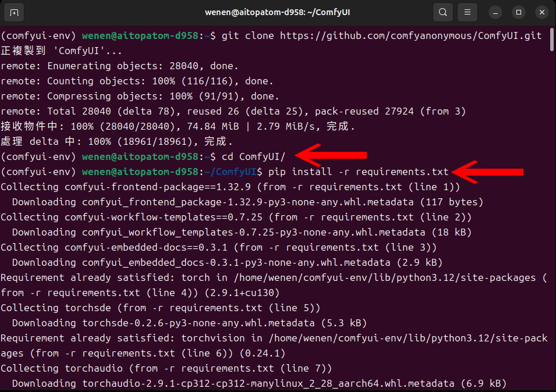The height and width of the screenshot is (392, 556).
Task: Click the ~/ComfyUI path in prompt
Action: [231, 172]
